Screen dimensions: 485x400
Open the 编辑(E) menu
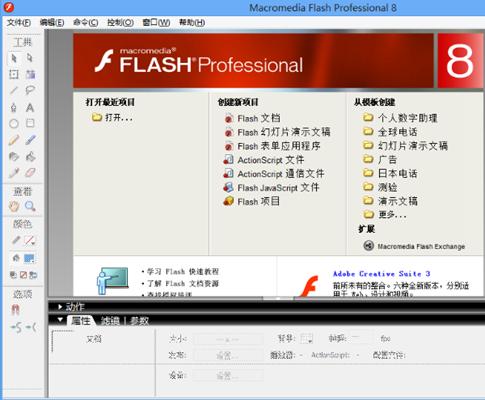[x=52, y=23]
